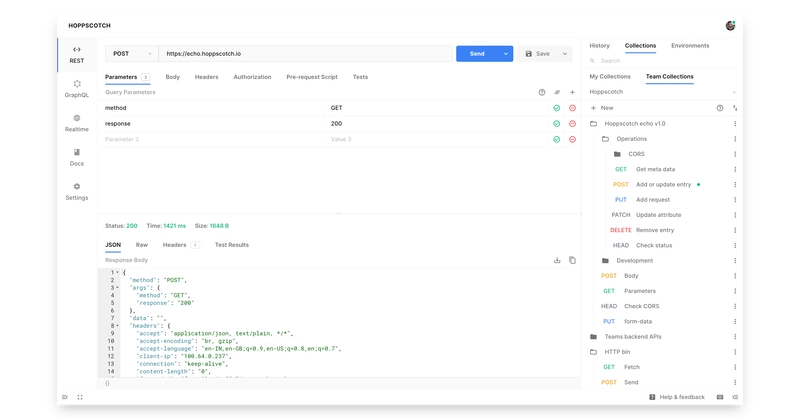Show the Test Results tab

tap(232, 245)
